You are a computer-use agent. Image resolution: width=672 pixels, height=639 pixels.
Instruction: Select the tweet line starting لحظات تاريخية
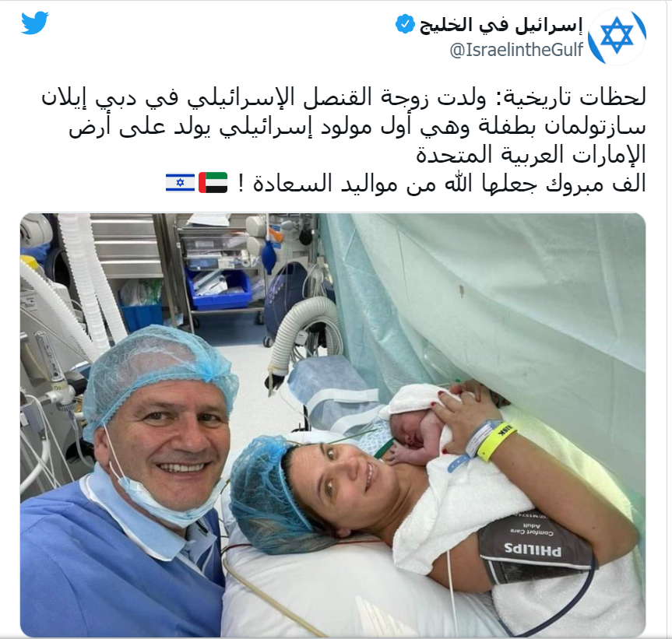[343, 98]
